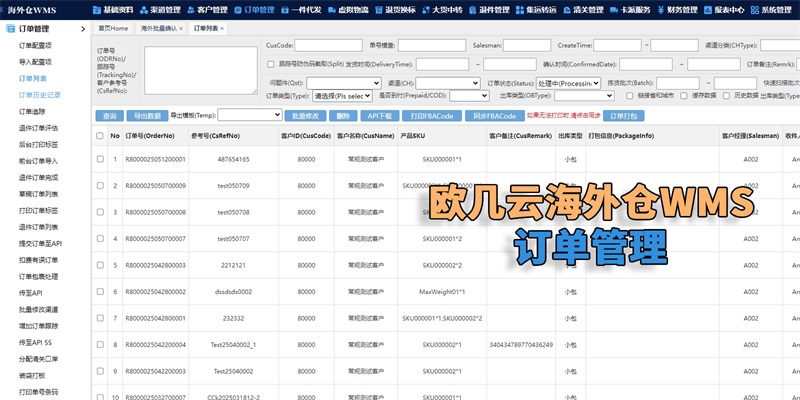Image resolution: width=800 pixels, height=400 pixels.
Task: Open 订单历史记录 in the sidebar
Action: click(x=40, y=95)
